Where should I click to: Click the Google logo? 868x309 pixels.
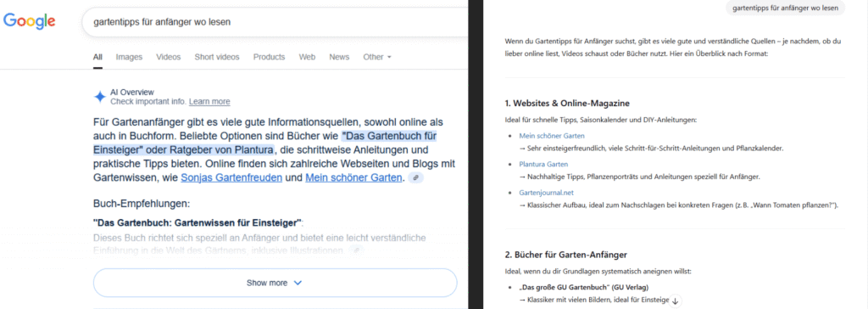coord(30,21)
